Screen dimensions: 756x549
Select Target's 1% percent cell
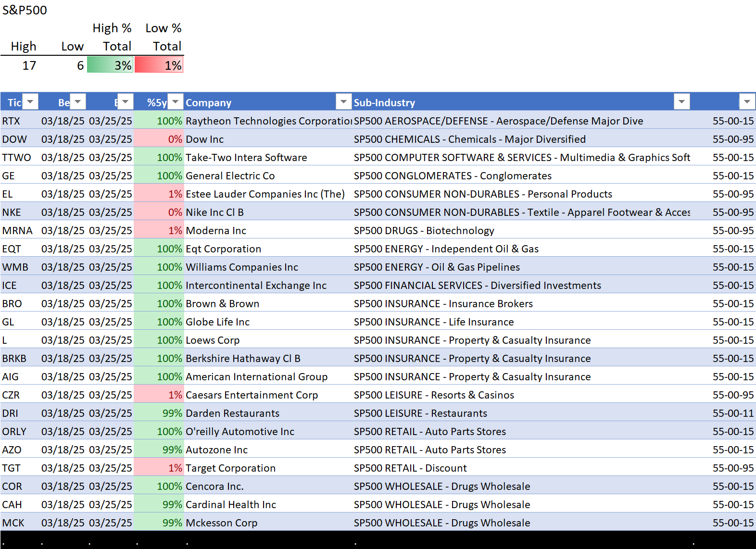(159, 468)
